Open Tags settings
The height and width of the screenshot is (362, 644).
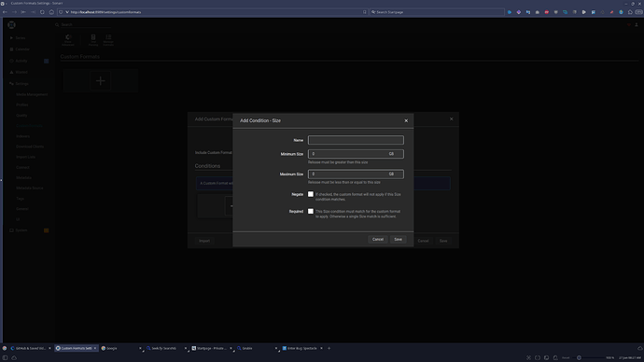(21, 199)
